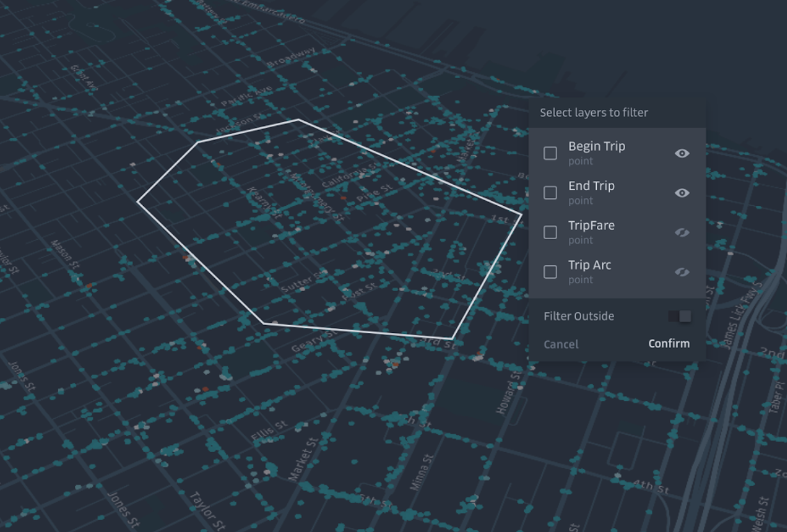Screen dimensions: 787x532
Task: Click the Ellis St map label
Action: point(269,430)
